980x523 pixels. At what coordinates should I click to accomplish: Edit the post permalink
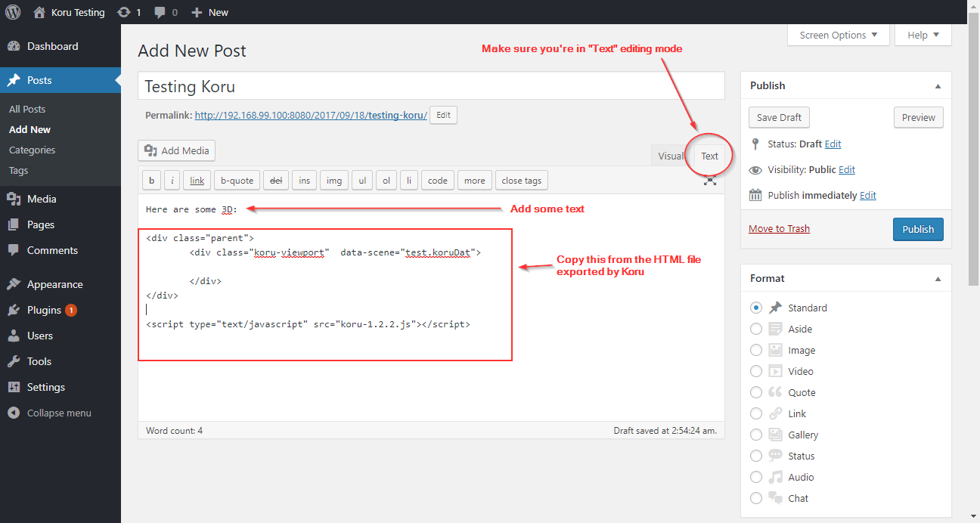442,115
